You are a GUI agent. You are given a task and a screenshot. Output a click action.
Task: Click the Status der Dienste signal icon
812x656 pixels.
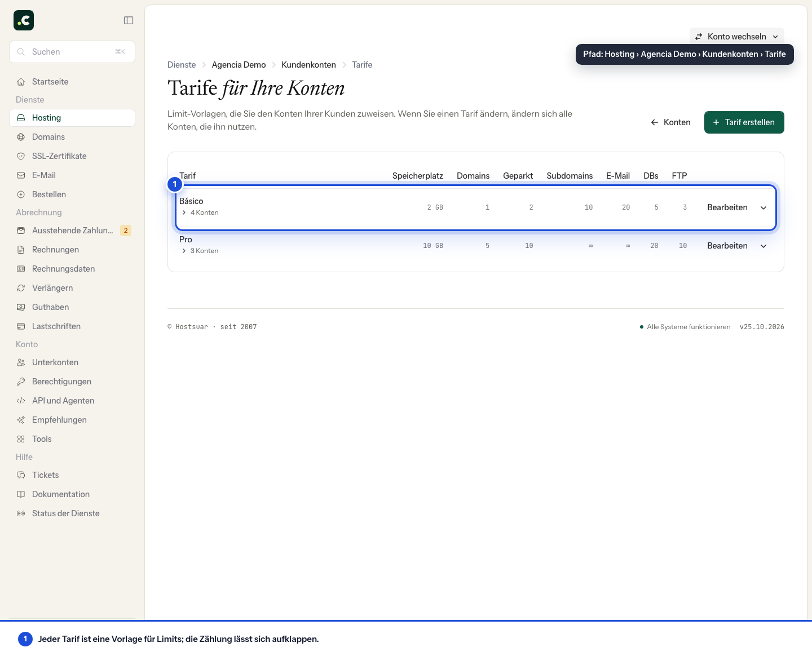click(x=21, y=513)
